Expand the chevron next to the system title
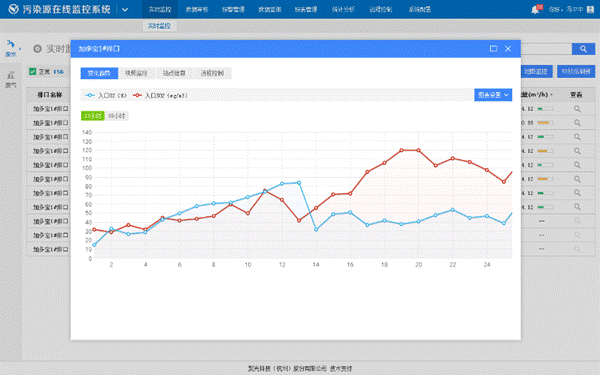The width and height of the screenshot is (600, 375). pos(125,10)
